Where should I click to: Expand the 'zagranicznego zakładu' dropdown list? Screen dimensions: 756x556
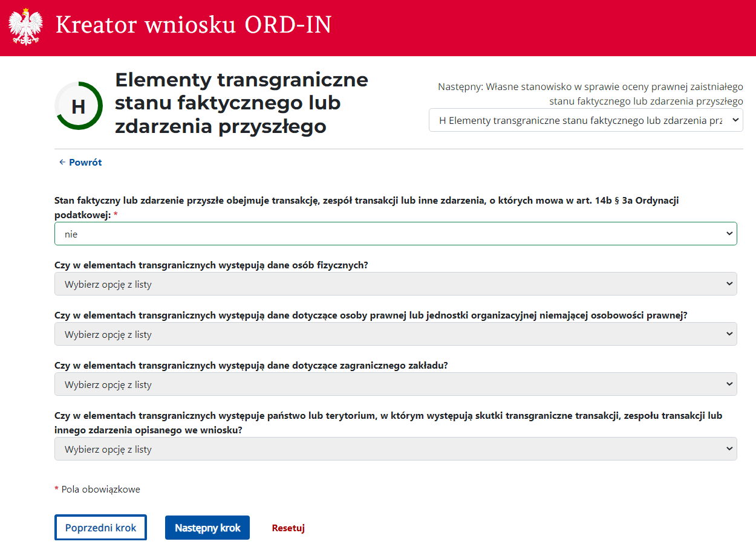pos(396,384)
